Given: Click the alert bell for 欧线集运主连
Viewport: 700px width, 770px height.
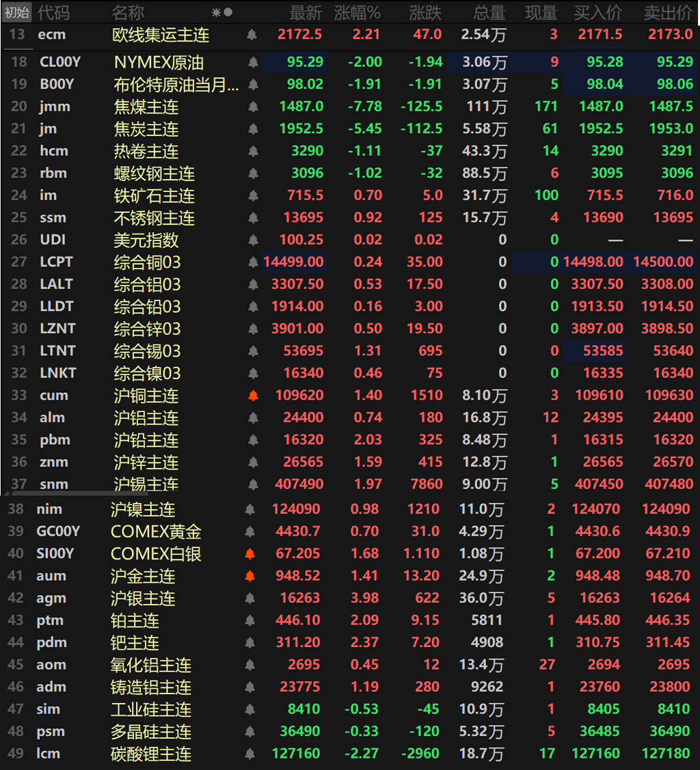Looking at the screenshot, I should [x=252, y=35].
